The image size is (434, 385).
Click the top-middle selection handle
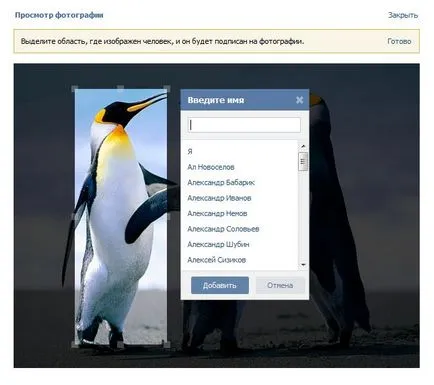pyautogui.click(x=121, y=89)
